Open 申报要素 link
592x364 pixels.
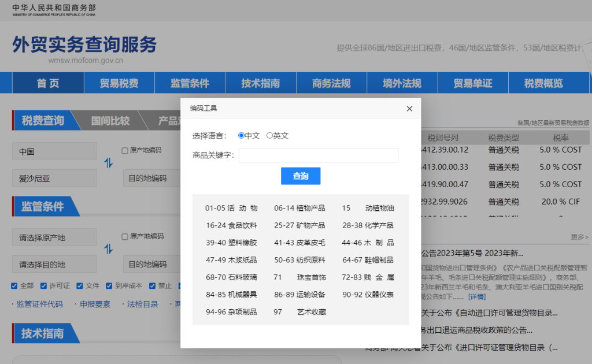[x=95, y=304]
